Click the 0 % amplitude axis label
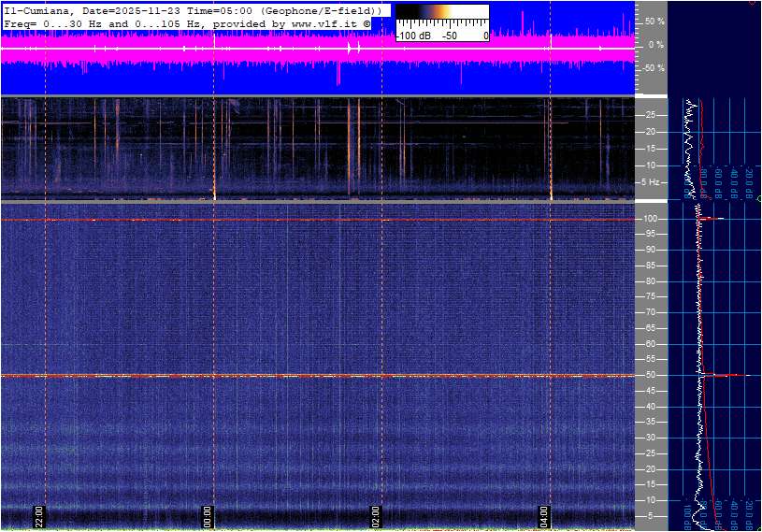This screenshot has height=532, width=762. coord(655,44)
